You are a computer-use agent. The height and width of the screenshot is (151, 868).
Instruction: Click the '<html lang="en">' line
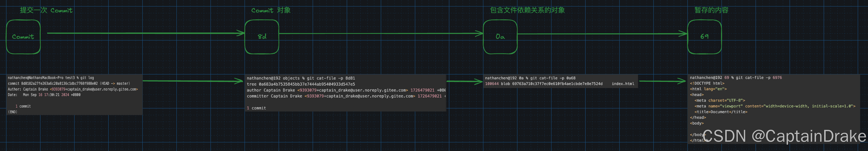click(708, 89)
